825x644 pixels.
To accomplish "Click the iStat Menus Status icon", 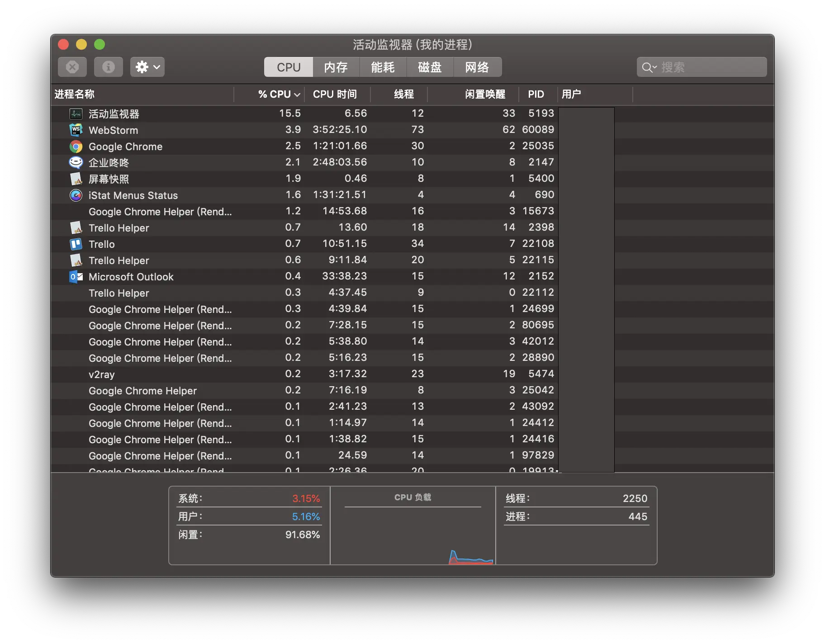I will [x=76, y=195].
